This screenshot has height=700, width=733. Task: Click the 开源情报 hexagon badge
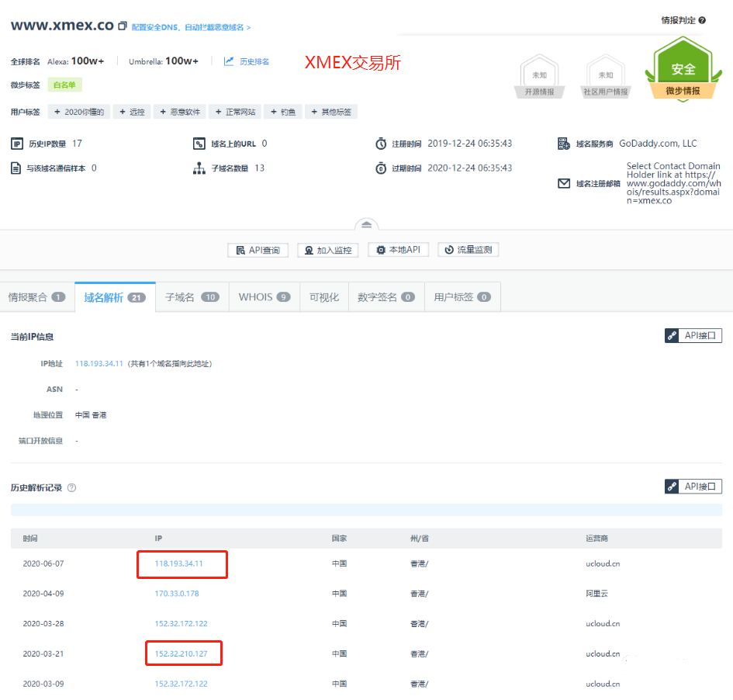[539, 79]
